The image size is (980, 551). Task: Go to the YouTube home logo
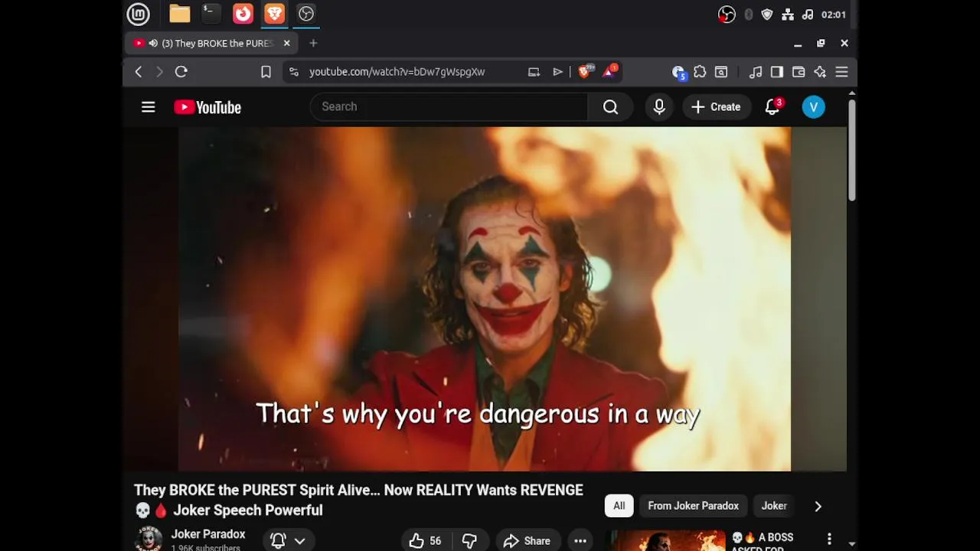pos(207,107)
